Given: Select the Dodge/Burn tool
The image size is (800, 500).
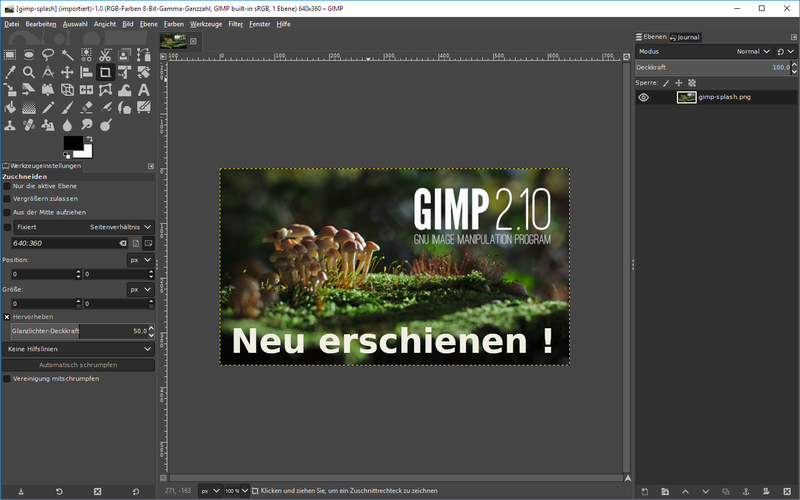Looking at the screenshot, I should coord(105,125).
